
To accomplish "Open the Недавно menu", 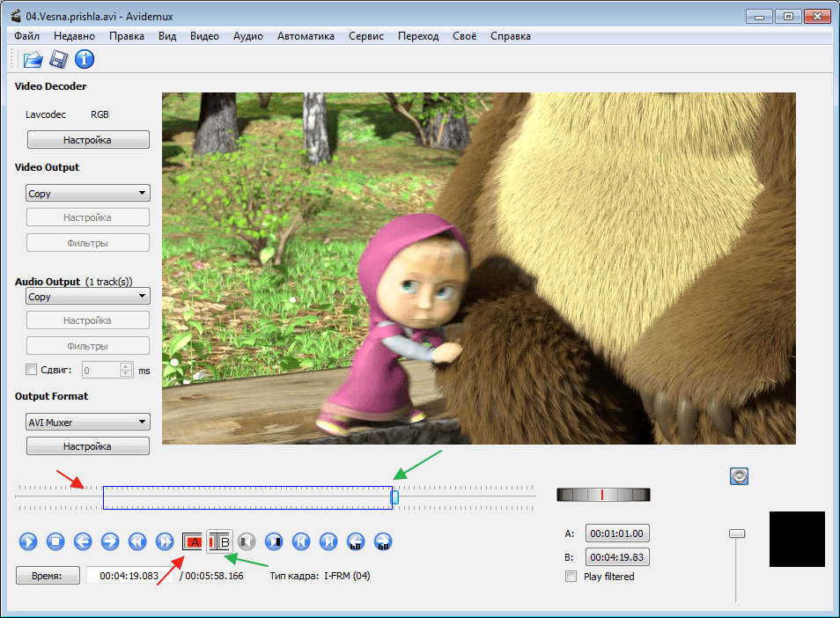I will click(75, 36).
